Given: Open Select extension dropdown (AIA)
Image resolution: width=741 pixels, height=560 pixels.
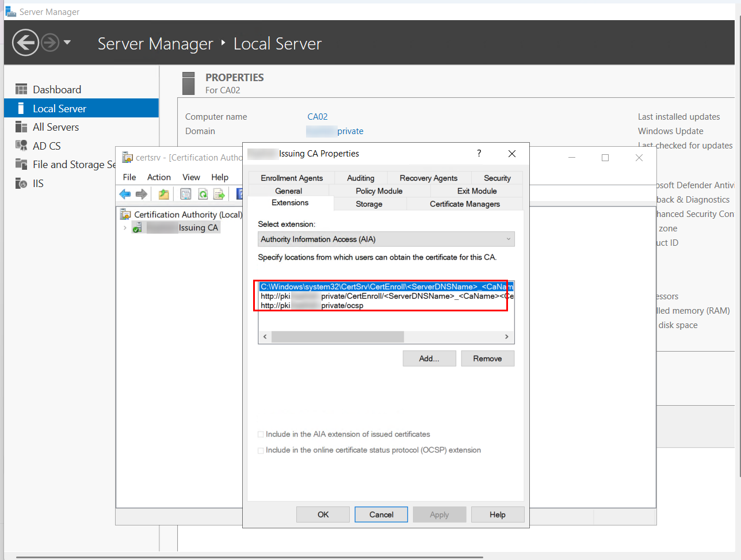Looking at the screenshot, I should pos(386,239).
